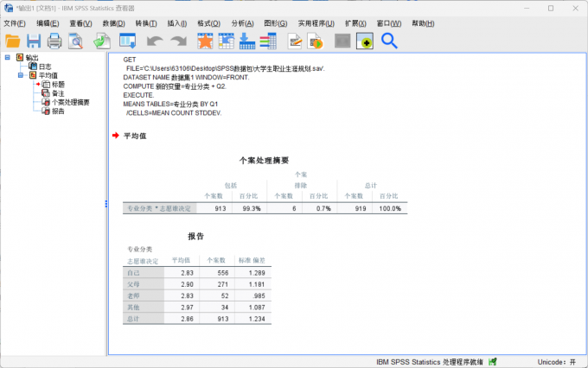
Task: Select 个案处理摘要 in the outline
Action: pyautogui.click(x=70, y=102)
